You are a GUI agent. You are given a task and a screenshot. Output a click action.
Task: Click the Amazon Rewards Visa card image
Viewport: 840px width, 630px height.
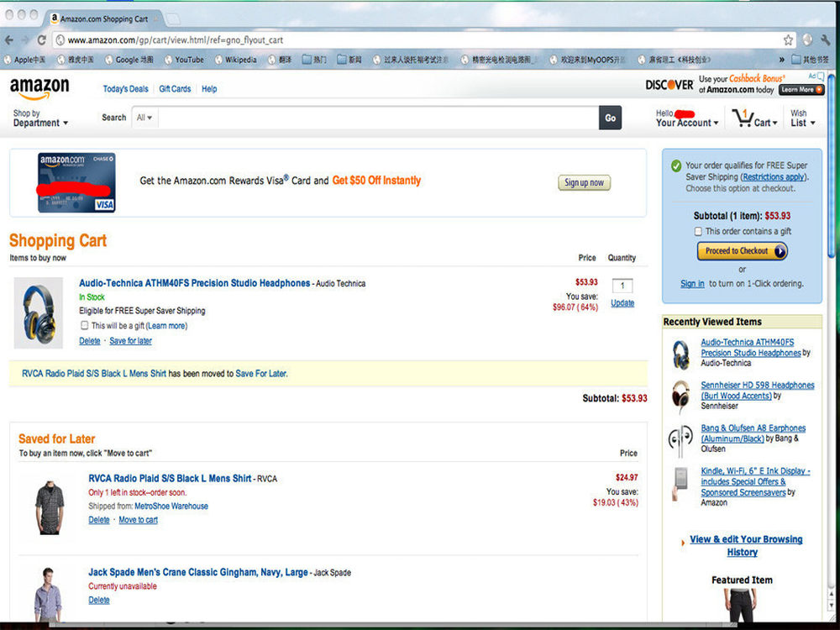76,182
